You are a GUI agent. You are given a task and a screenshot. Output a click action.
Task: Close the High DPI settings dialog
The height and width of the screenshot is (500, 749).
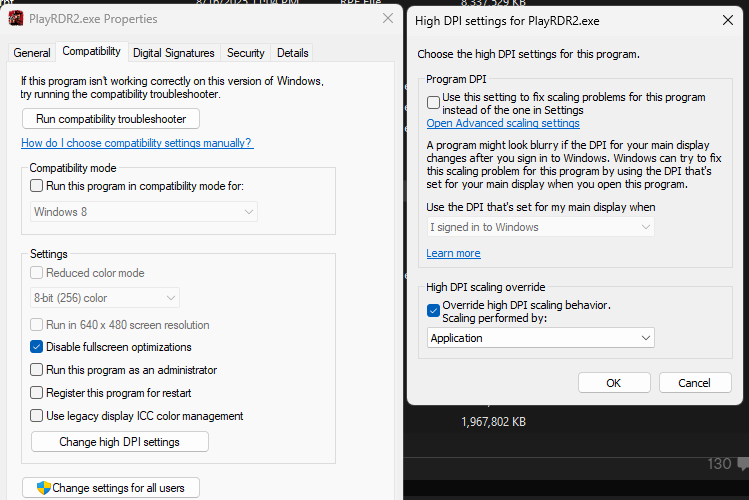728,20
